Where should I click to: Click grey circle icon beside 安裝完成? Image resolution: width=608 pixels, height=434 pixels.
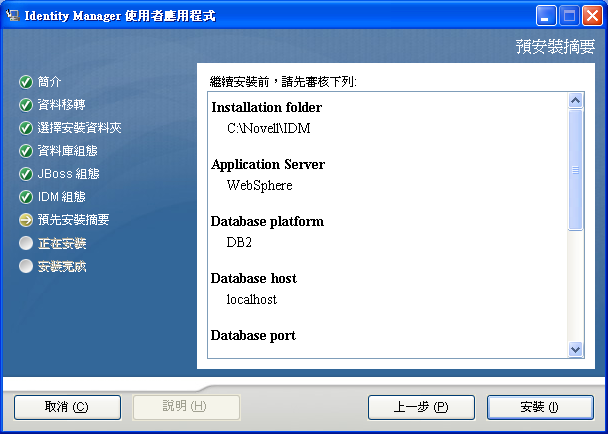[x=26, y=266]
